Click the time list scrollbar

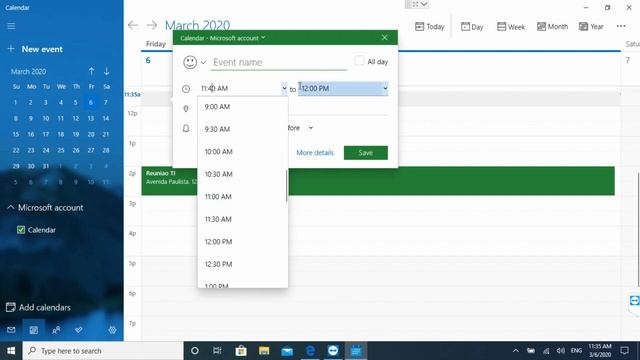tap(287, 186)
